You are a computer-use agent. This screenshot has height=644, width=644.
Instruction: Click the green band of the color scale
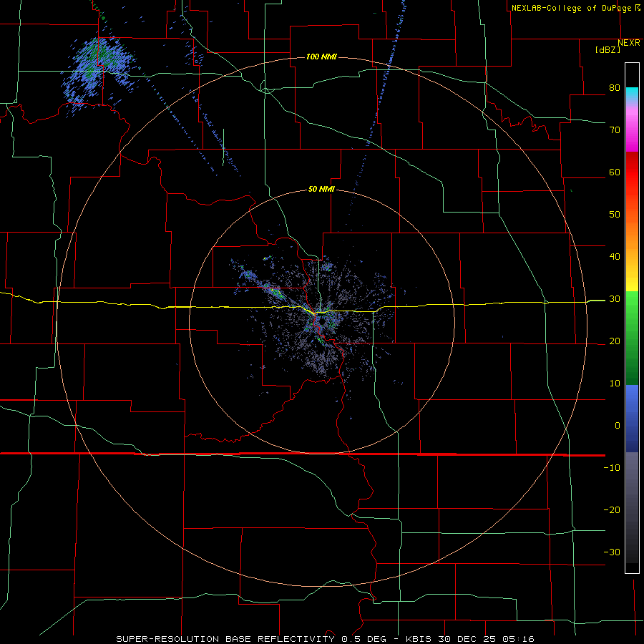632,338
